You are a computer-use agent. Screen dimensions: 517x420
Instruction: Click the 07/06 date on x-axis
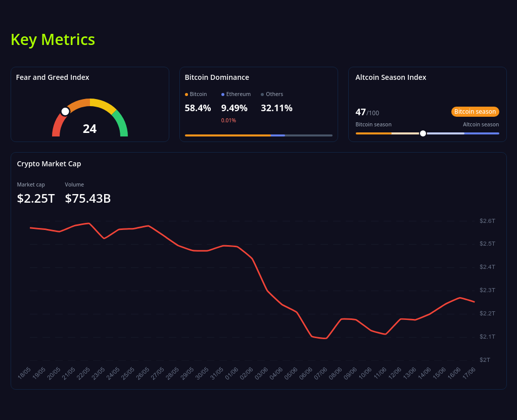click(321, 373)
